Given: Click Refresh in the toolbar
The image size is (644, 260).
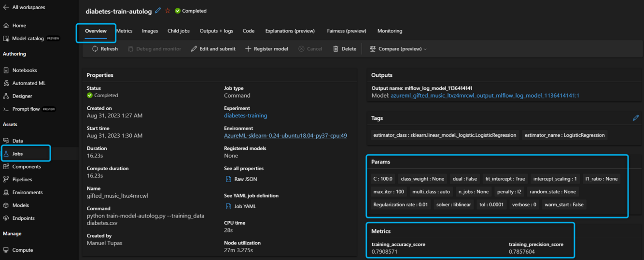Looking at the screenshot, I should click(x=105, y=49).
